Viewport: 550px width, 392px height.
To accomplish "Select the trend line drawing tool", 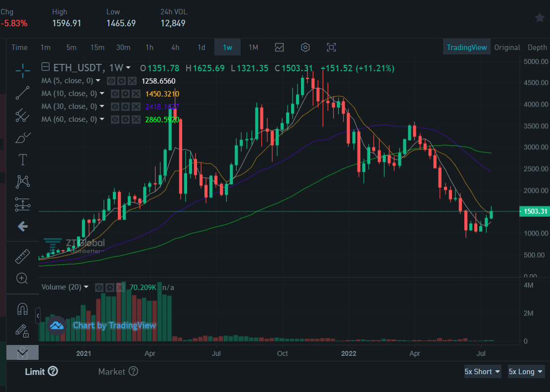I will click(x=22, y=93).
